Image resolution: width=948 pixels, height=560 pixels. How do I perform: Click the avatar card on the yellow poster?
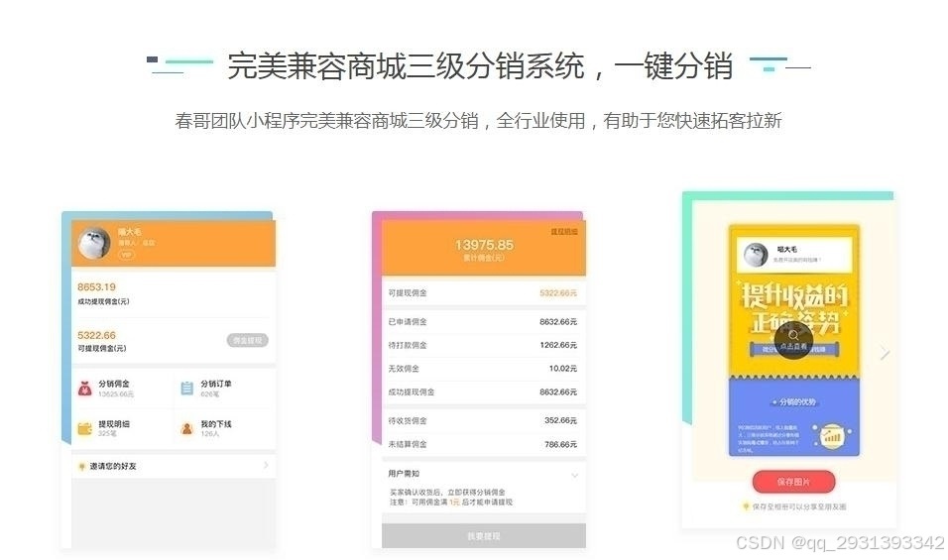click(x=794, y=255)
